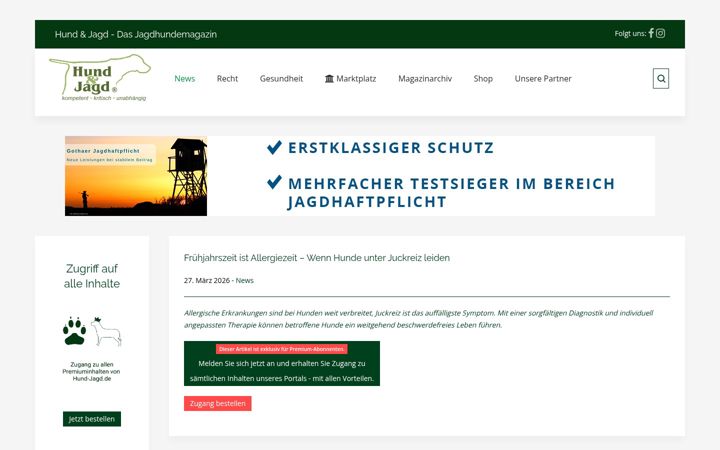Go to Magazinarchiv in navigation

pos(425,79)
